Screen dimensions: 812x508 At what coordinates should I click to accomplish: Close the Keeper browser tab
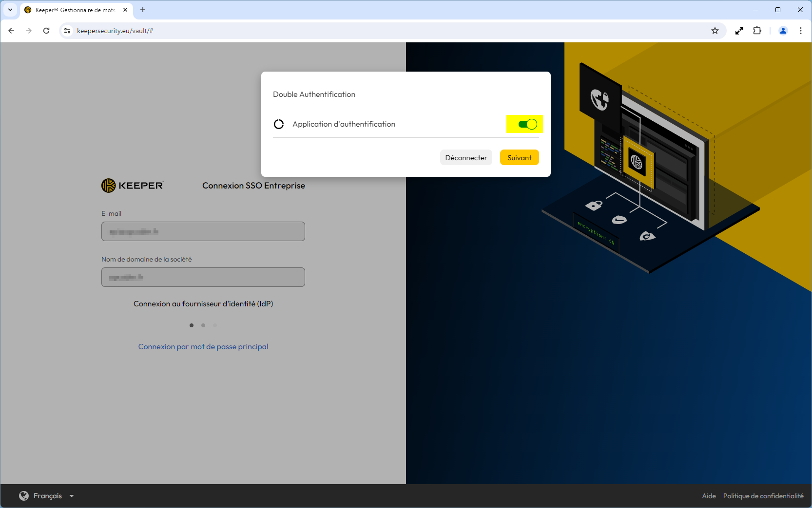point(125,10)
